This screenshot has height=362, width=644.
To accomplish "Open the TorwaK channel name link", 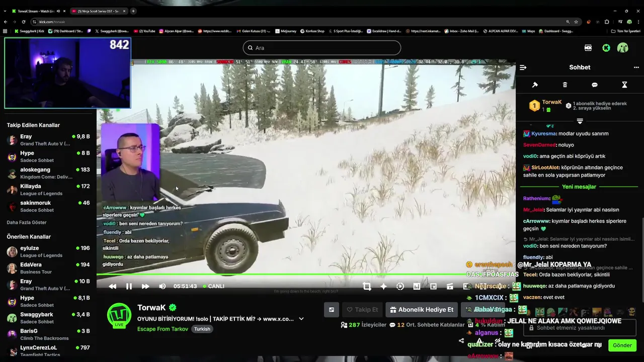I will pos(151,307).
